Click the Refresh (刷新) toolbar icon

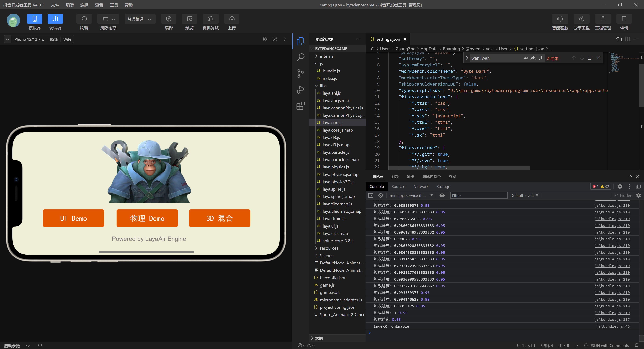click(84, 19)
